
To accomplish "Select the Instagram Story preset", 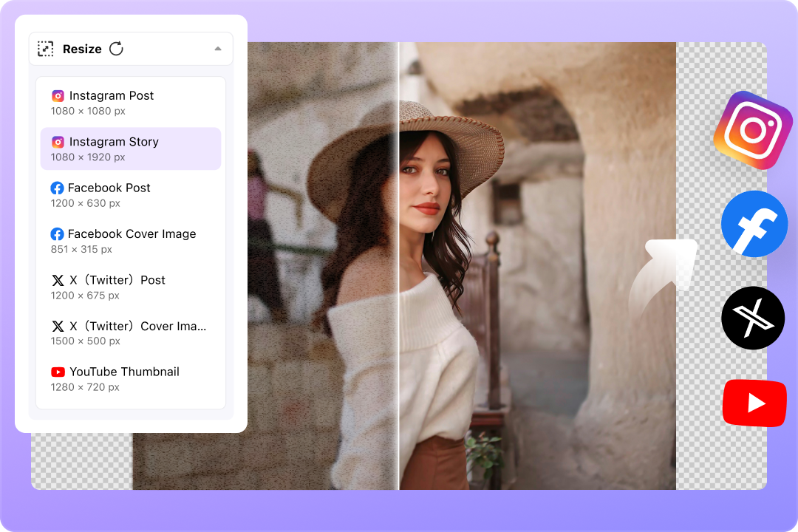I will (131, 149).
